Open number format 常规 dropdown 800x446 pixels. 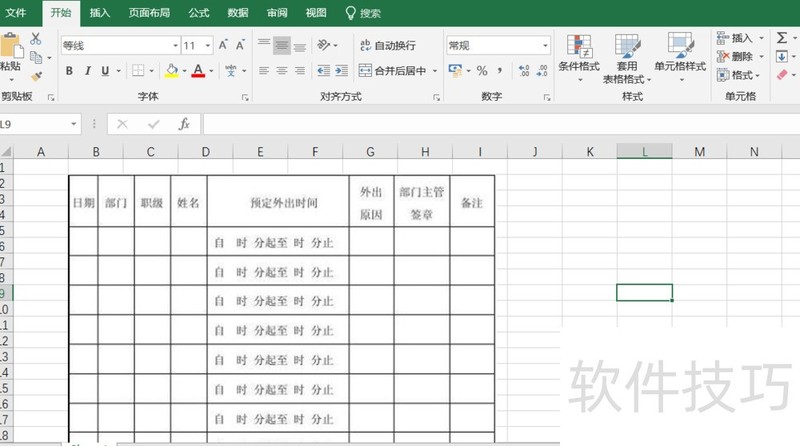pyautogui.click(x=545, y=45)
